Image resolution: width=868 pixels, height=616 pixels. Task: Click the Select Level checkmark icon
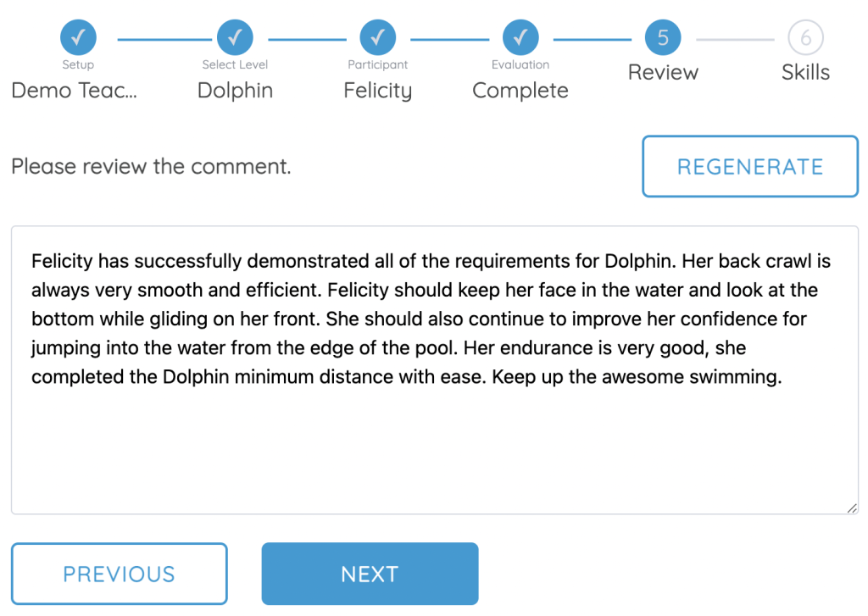(x=235, y=37)
